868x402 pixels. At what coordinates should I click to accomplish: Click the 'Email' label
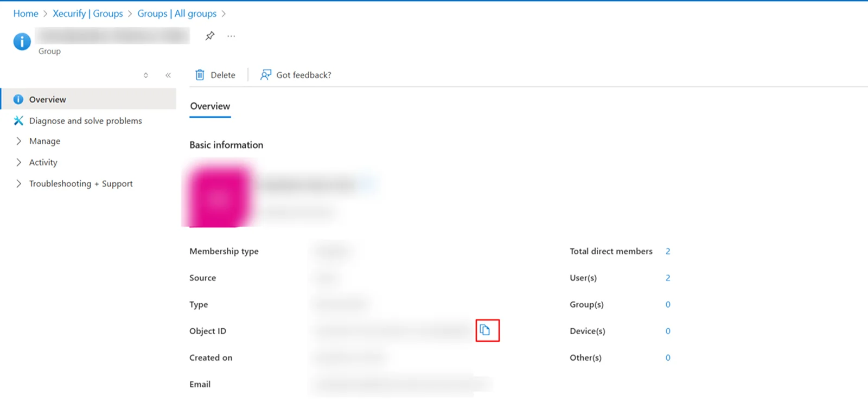(200, 384)
